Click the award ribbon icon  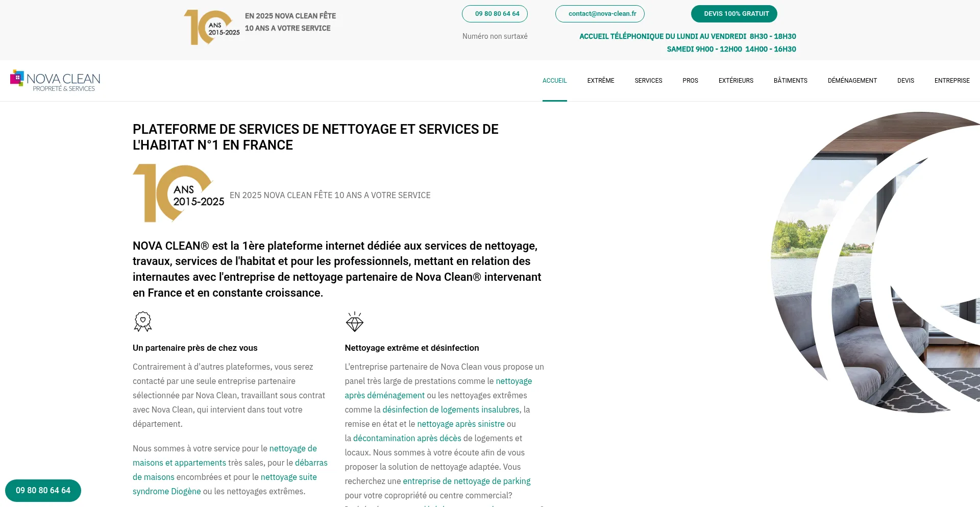tap(143, 322)
